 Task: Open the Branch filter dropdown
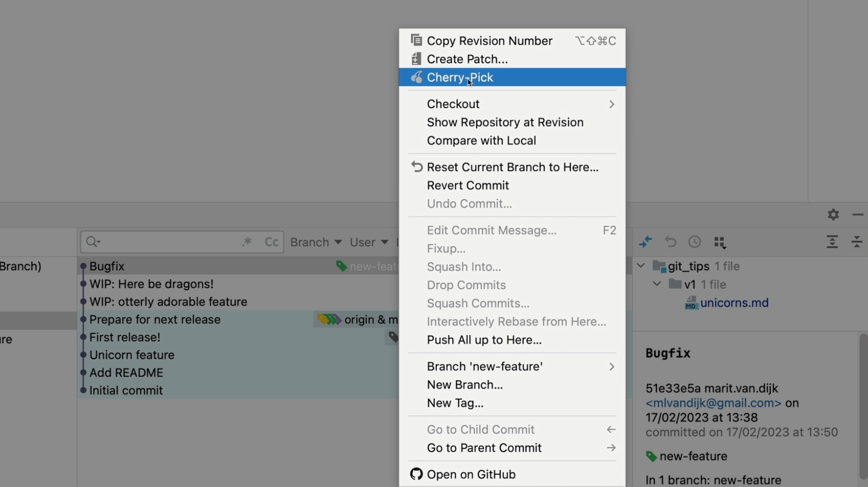(315, 242)
